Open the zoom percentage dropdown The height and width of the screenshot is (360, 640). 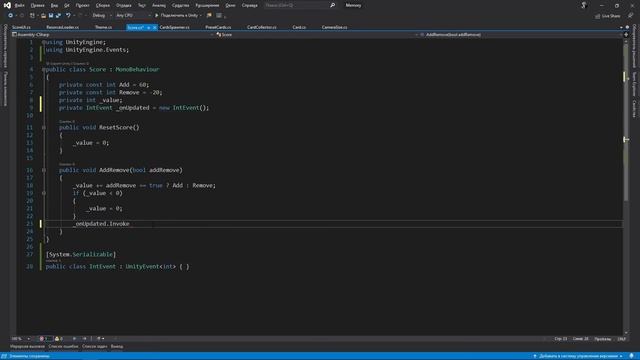[x=21, y=338]
